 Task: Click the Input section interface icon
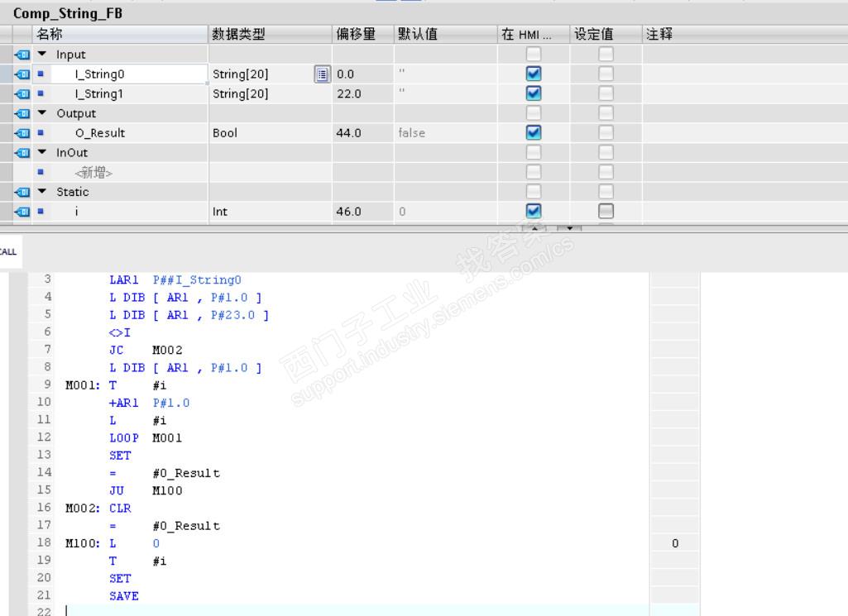click(22, 55)
